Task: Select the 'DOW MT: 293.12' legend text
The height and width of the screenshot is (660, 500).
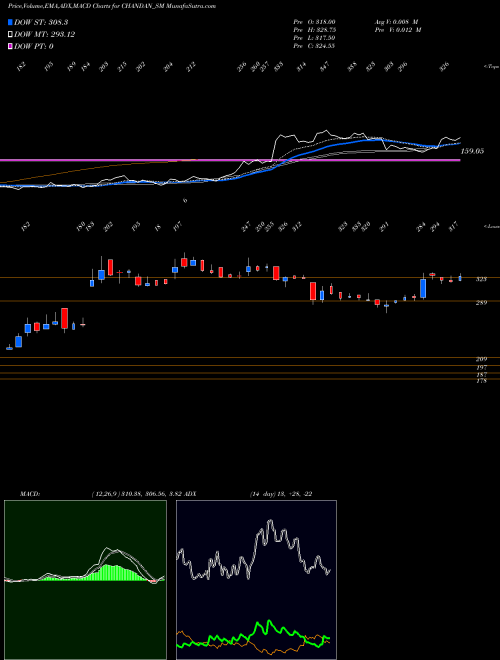Action: (x=45, y=35)
